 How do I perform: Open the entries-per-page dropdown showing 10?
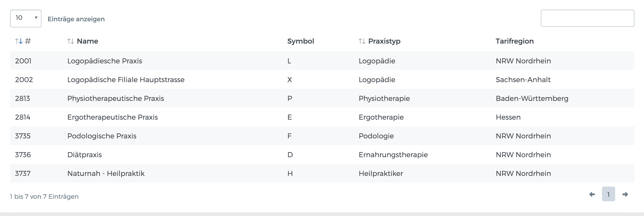26,19
